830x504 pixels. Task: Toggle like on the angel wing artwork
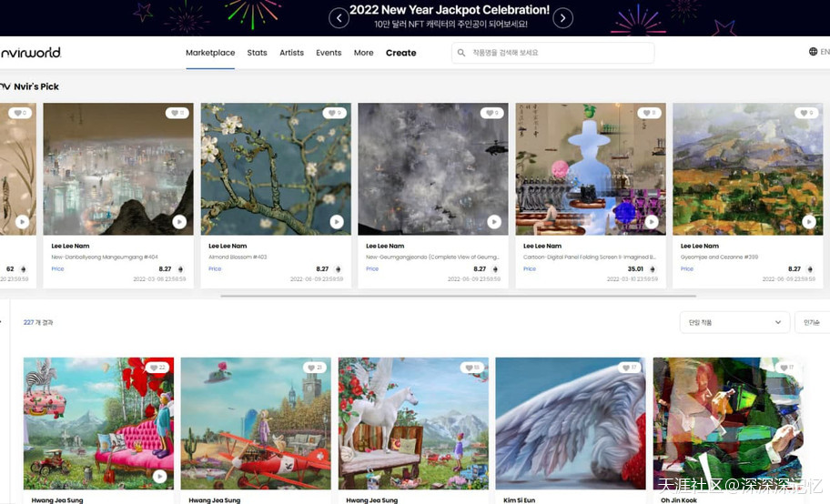click(x=629, y=368)
